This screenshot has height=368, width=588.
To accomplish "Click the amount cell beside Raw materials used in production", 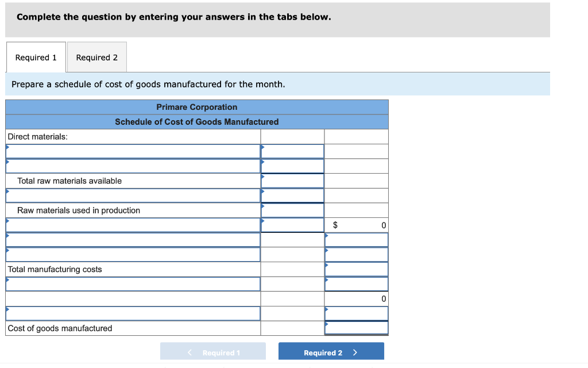I will click(292, 210).
